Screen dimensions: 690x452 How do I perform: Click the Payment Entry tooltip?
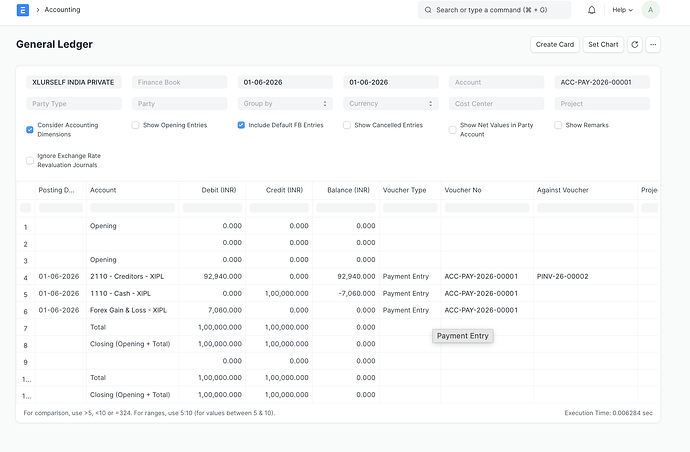click(x=462, y=336)
